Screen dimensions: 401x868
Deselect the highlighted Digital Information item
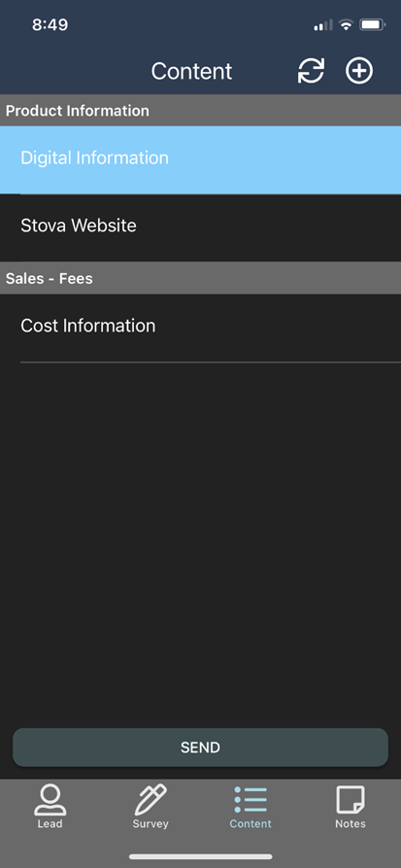click(200, 159)
